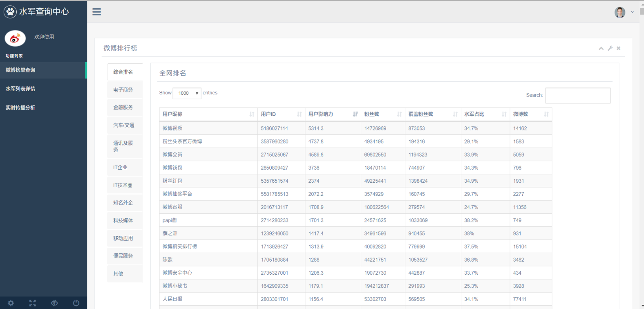The image size is (644, 309).
Task: Open the settings gear in sidebar footer
Action: coord(11,303)
